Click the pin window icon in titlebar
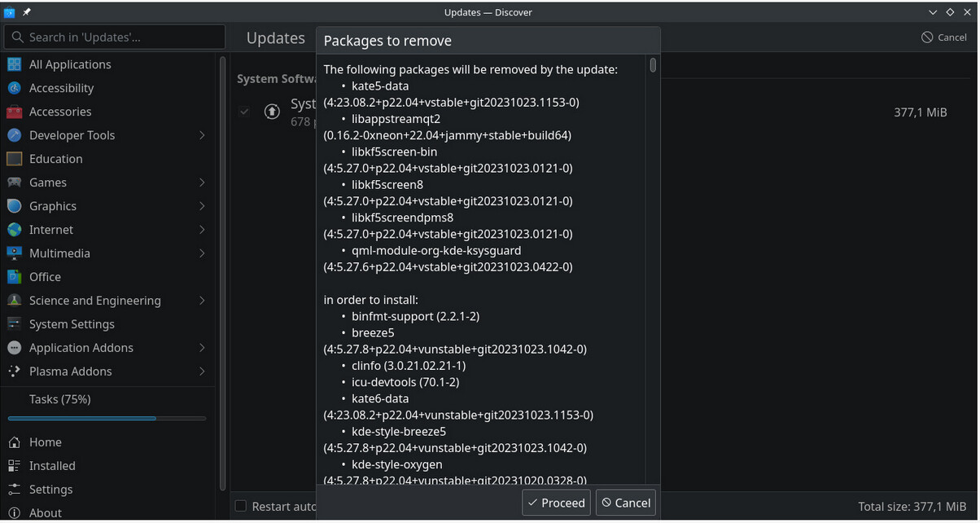 27,12
